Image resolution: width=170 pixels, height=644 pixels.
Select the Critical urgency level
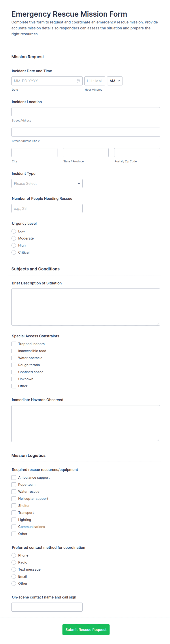14,253
